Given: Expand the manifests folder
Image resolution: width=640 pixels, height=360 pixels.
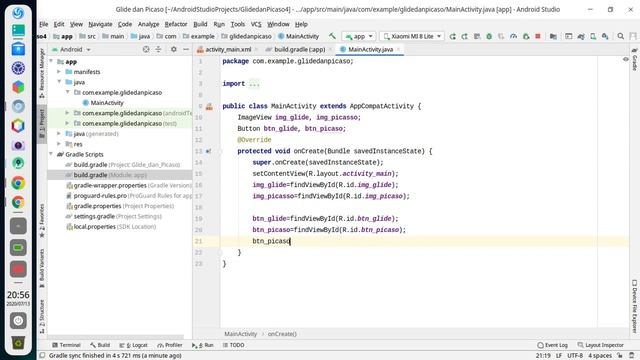Looking at the screenshot, I should [x=59, y=72].
